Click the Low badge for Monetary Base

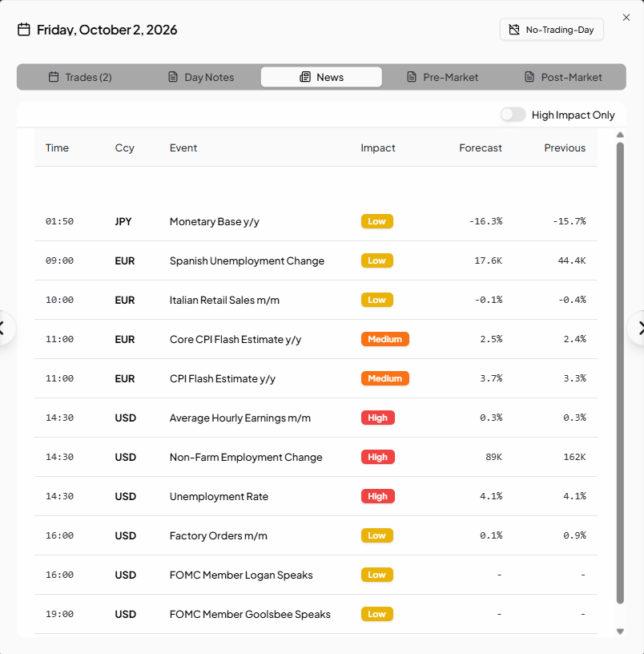tap(376, 221)
